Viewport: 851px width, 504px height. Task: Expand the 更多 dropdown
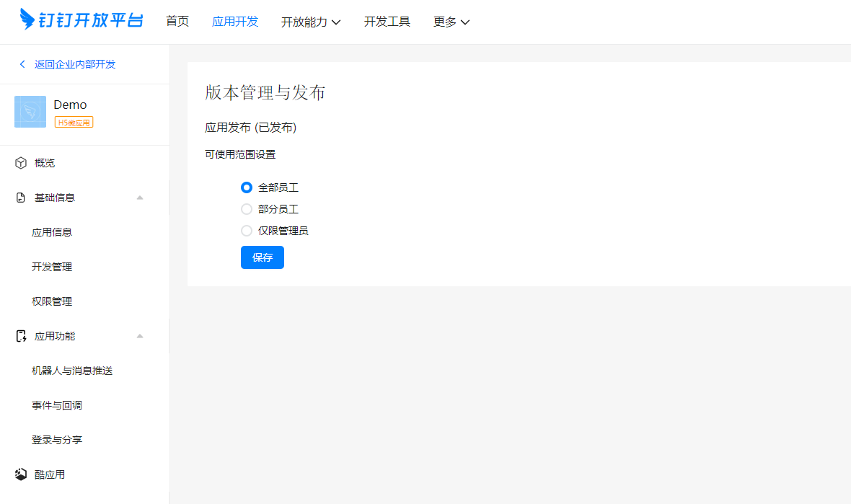point(451,22)
